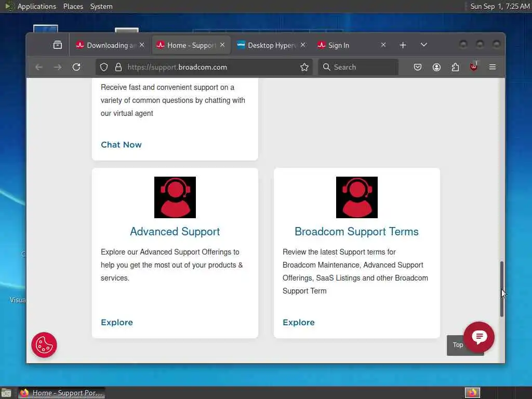Go back to the previous page
Image resolution: width=532 pixels, height=399 pixels.
(x=39, y=67)
